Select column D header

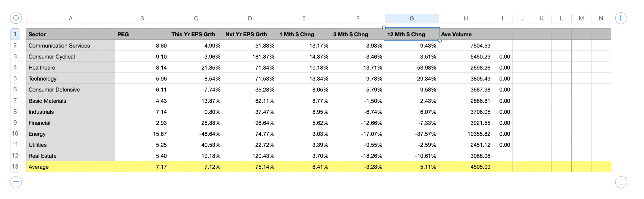click(x=250, y=18)
